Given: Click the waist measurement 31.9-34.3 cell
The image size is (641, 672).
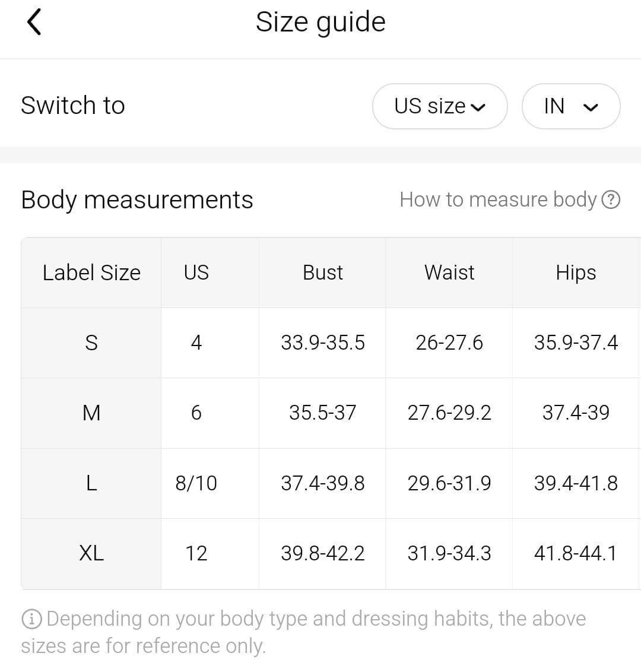Looking at the screenshot, I should coord(449,553).
